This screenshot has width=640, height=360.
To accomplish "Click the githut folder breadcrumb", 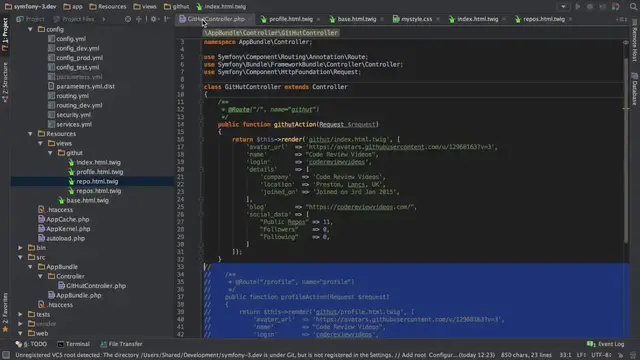I will click(x=177, y=7).
